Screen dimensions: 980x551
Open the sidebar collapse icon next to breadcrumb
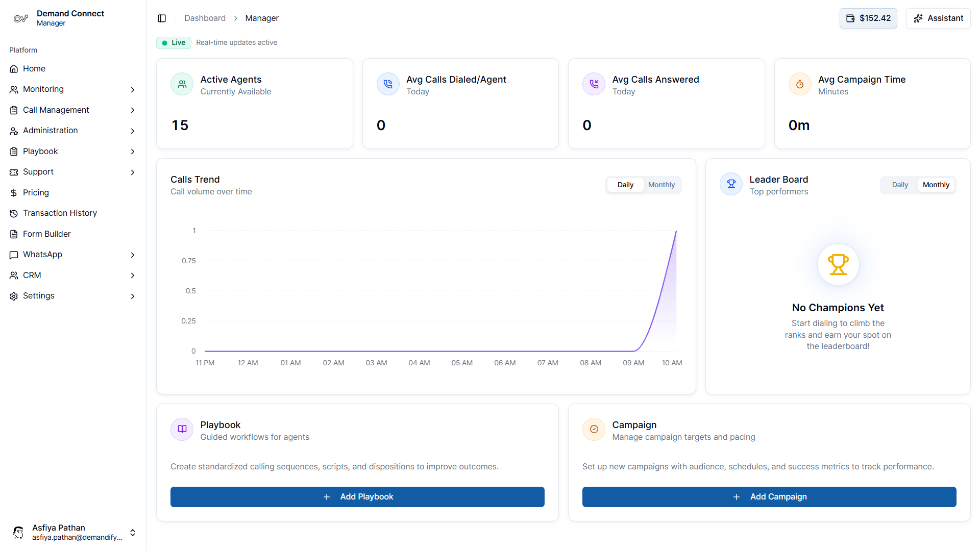162,18
